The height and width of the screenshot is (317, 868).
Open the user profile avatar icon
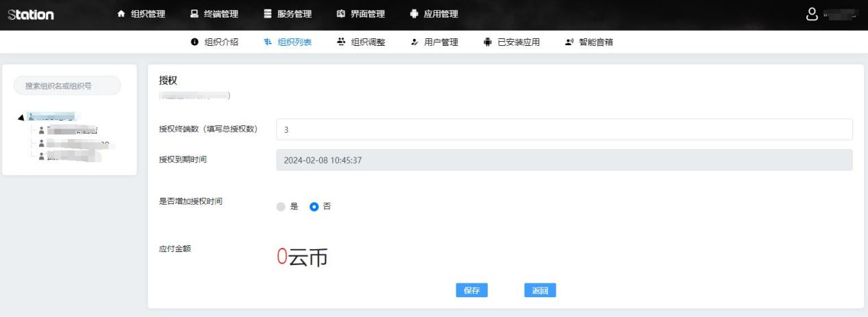813,14
